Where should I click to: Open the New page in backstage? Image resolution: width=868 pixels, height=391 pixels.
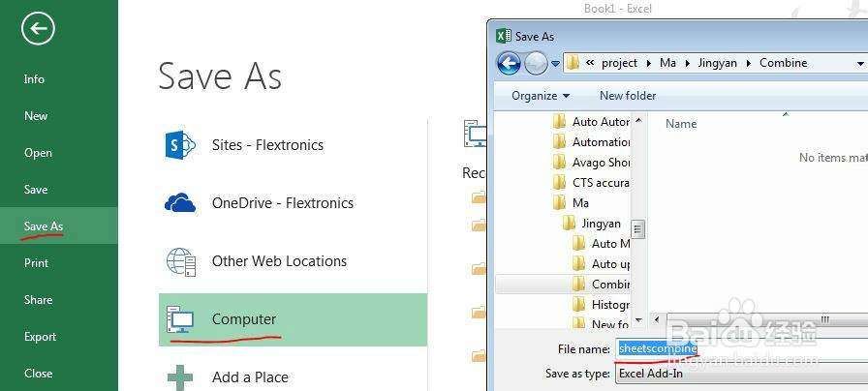tap(36, 116)
